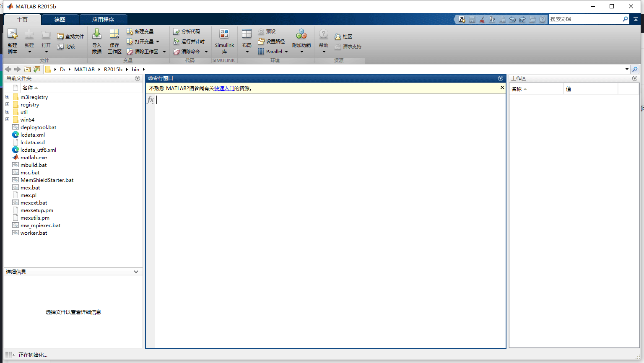Click the scissors cut icon in quick access toolbar
Screen dimensions: 644x363
(482, 19)
